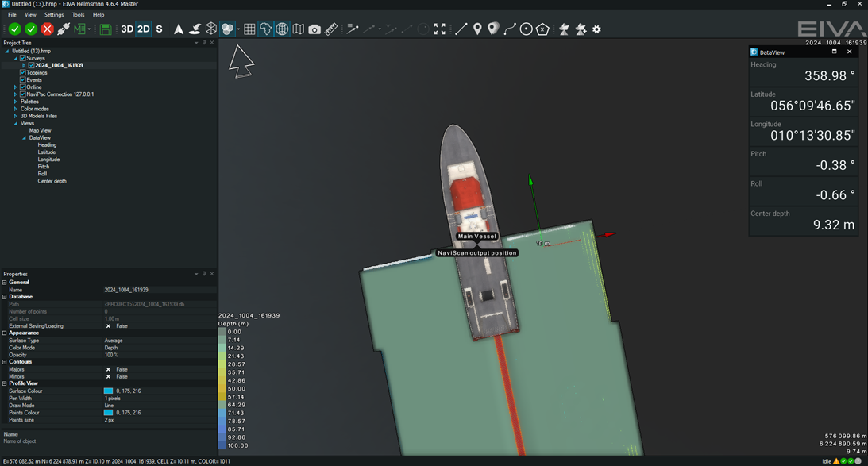The image size is (868, 466).
Task: Switch to 3D view mode
Action: coord(127,29)
